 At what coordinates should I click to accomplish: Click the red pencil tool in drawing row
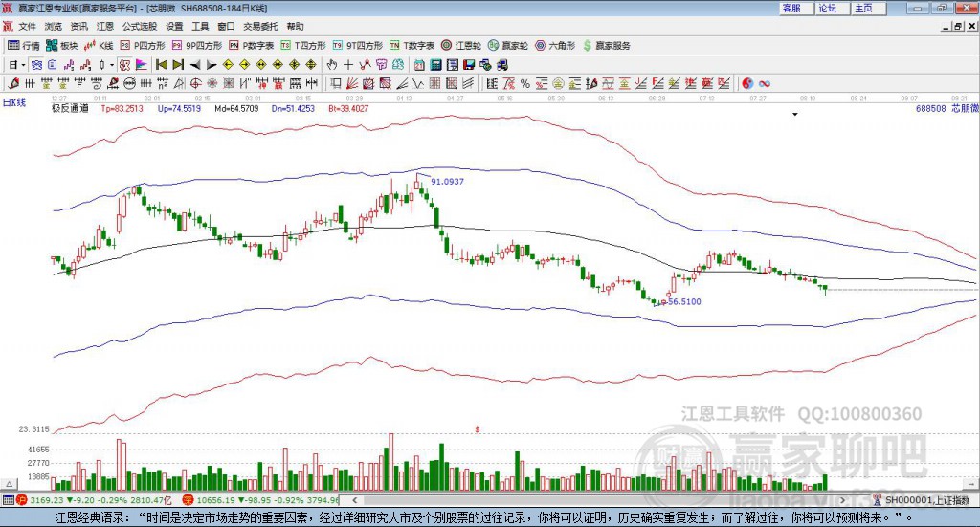(13, 83)
